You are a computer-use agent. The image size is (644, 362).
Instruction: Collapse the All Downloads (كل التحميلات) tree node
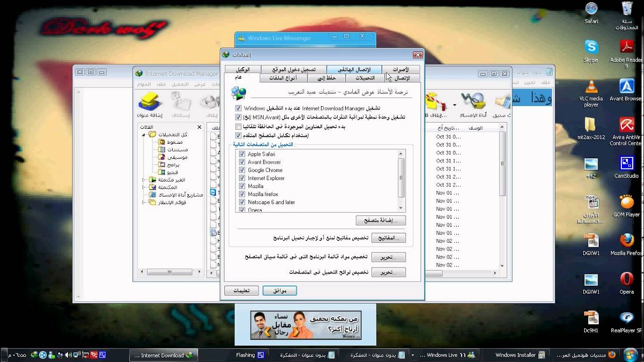pos(143,135)
